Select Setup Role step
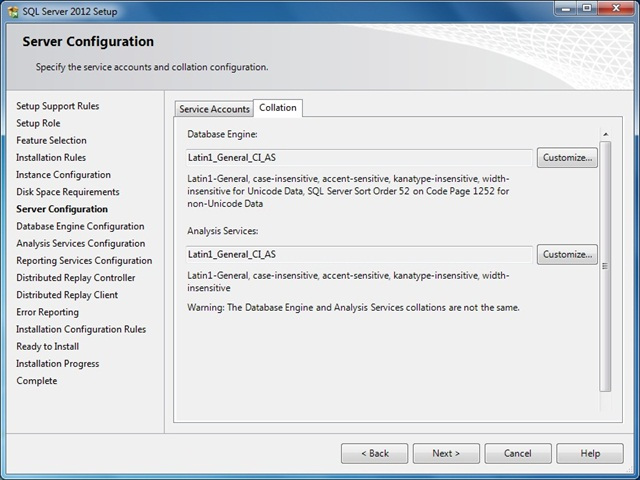 (38, 123)
